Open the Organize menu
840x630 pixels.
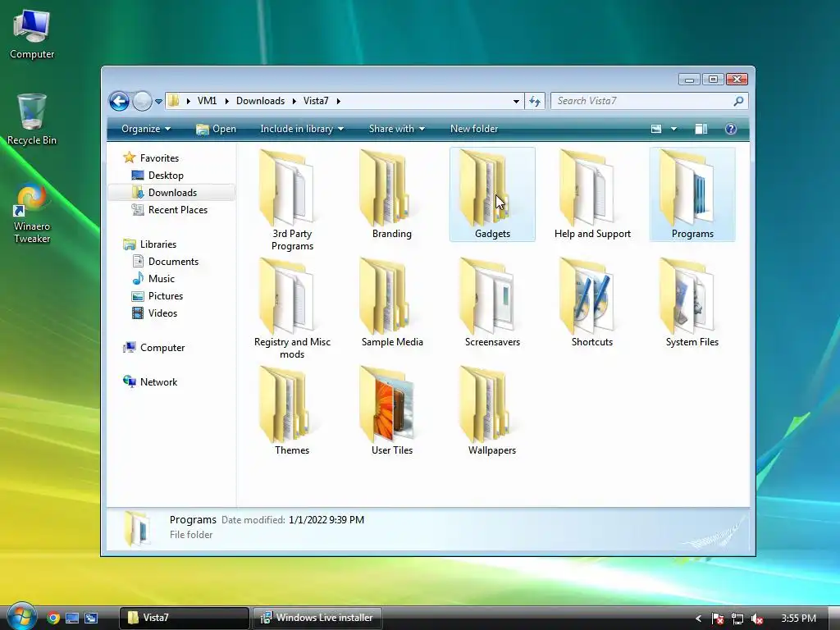point(146,129)
